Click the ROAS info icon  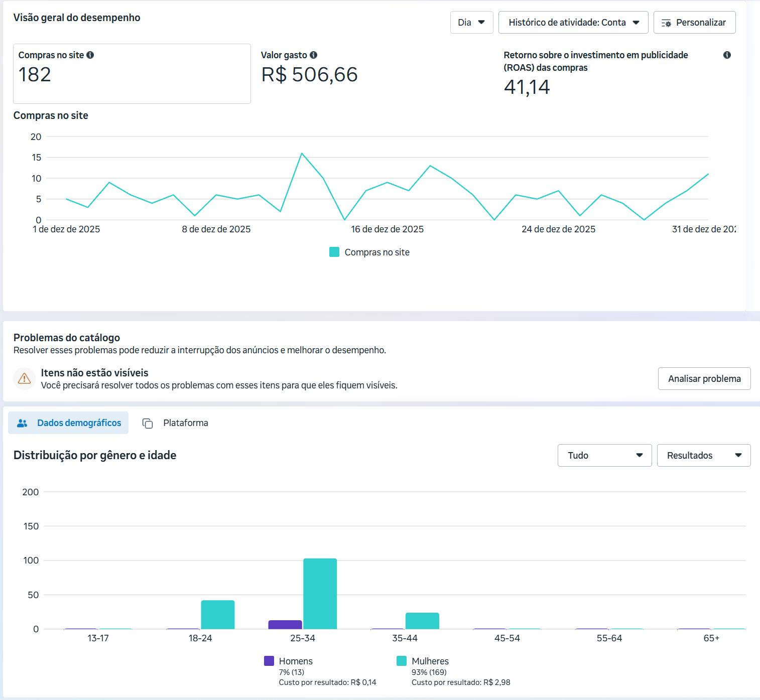pyautogui.click(x=727, y=55)
